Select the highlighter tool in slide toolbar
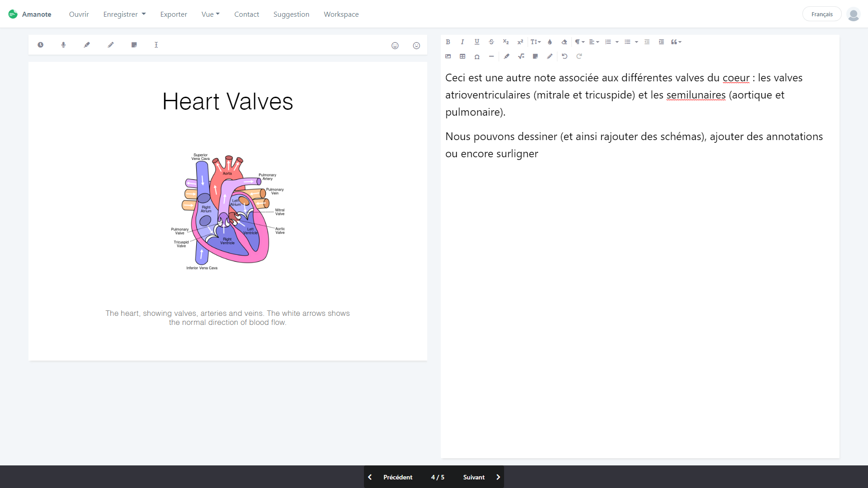 click(87, 45)
